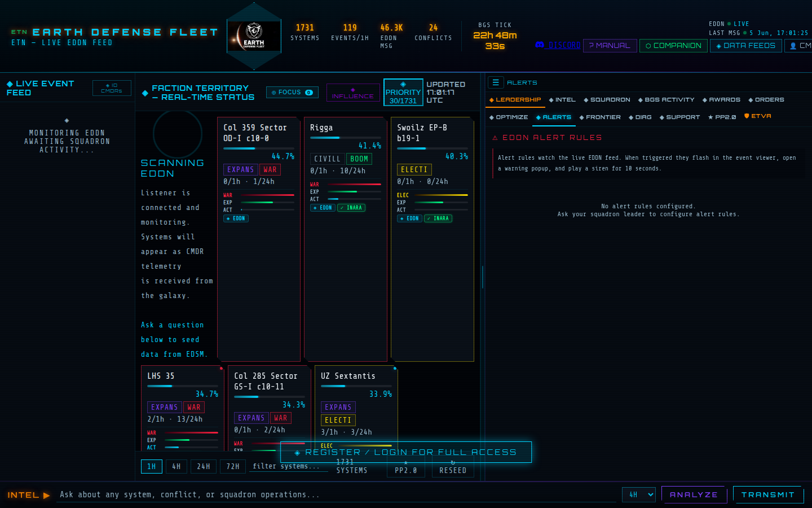Switch to Influence sort mode

(x=353, y=93)
